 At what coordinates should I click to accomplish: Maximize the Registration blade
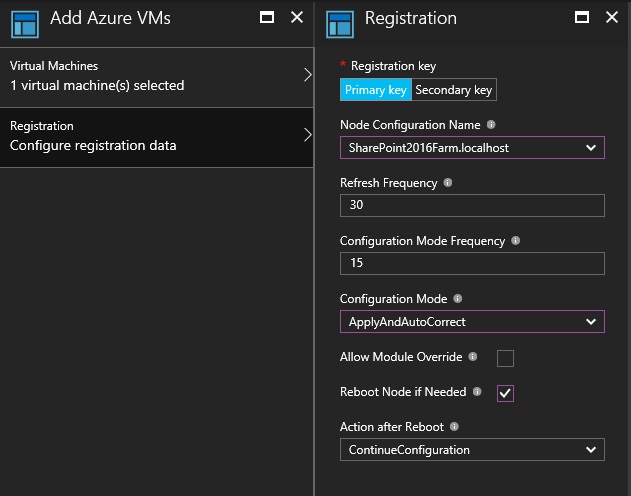pyautogui.click(x=582, y=17)
